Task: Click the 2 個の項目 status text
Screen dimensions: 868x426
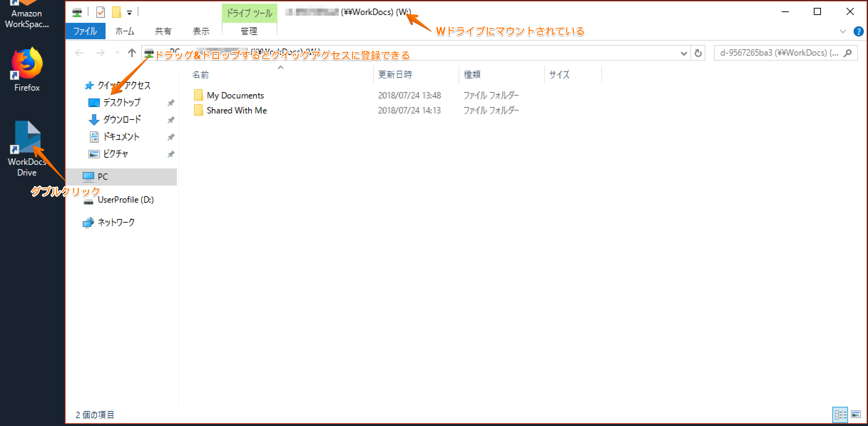Action: point(95,415)
